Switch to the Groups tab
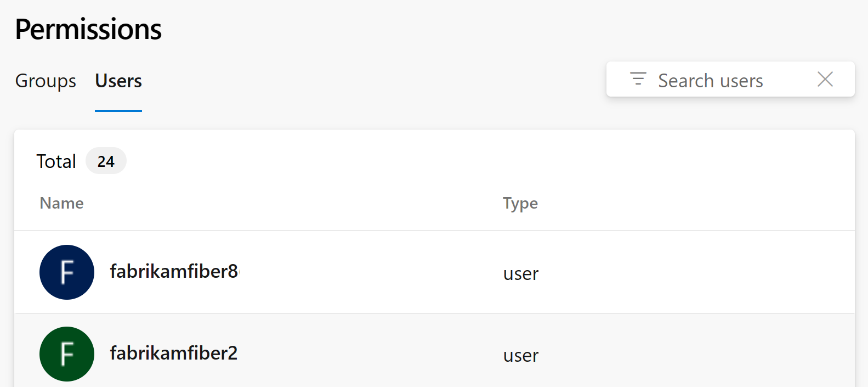The image size is (868, 387). [45, 81]
